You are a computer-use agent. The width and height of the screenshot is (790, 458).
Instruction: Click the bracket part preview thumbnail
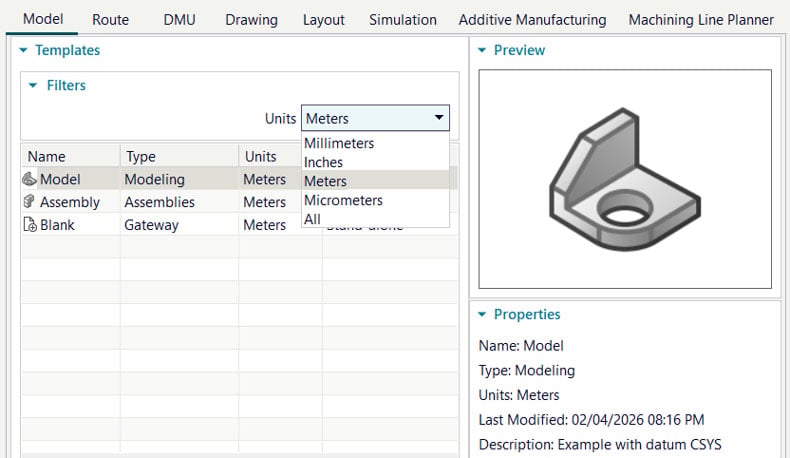pos(625,179)
